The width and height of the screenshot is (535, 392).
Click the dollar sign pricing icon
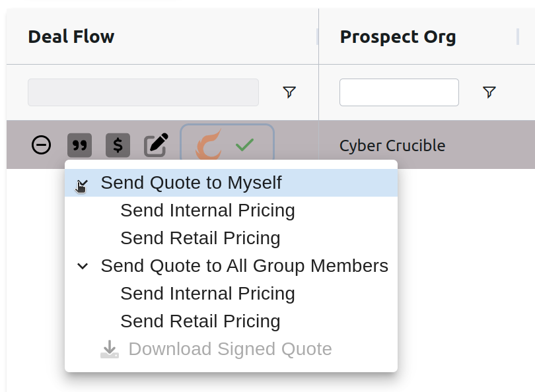point(118,145)
